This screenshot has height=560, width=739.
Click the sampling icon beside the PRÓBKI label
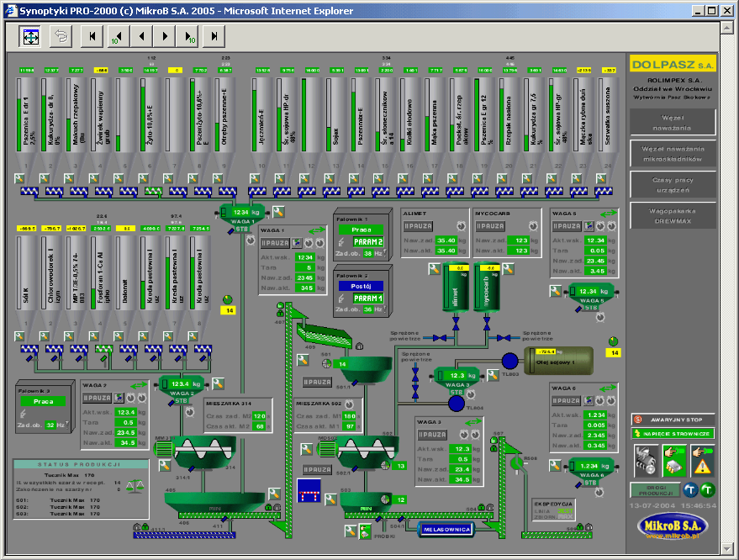click(365, 532)
